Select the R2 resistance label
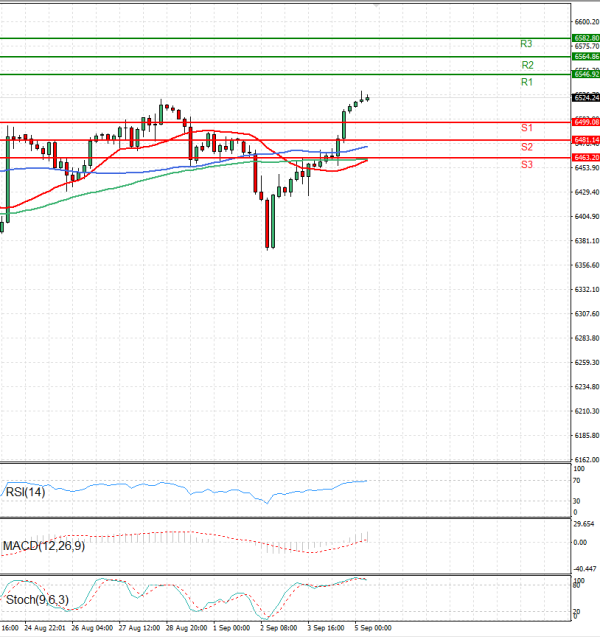Viewport: 600px width, 637px height. tap(526, 64)
